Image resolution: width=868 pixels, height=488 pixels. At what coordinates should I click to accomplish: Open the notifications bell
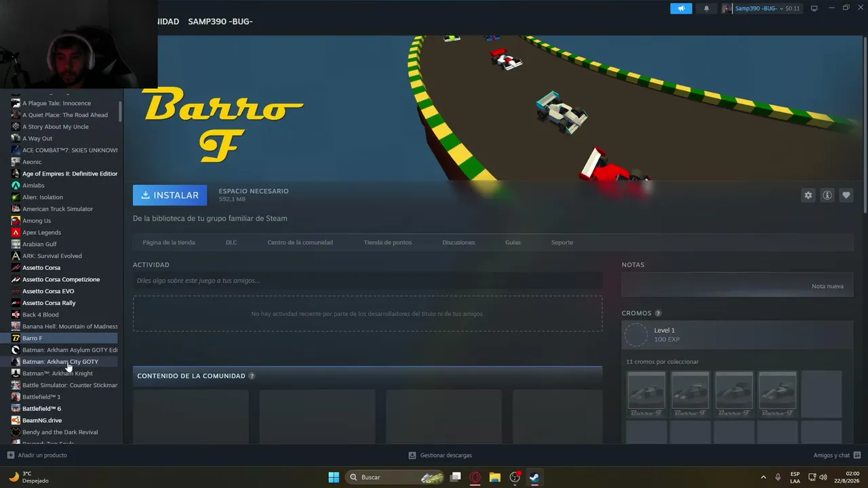(x=707, y=8)
